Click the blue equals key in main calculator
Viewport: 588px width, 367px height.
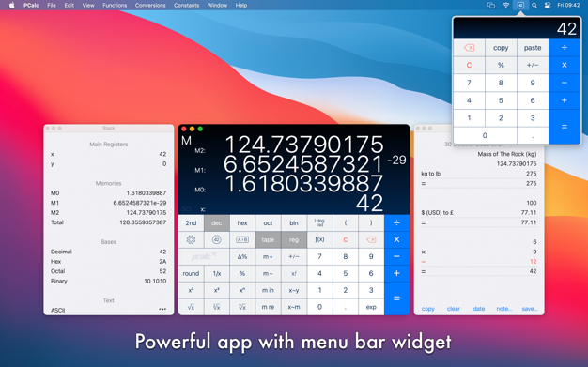point(396,298)
